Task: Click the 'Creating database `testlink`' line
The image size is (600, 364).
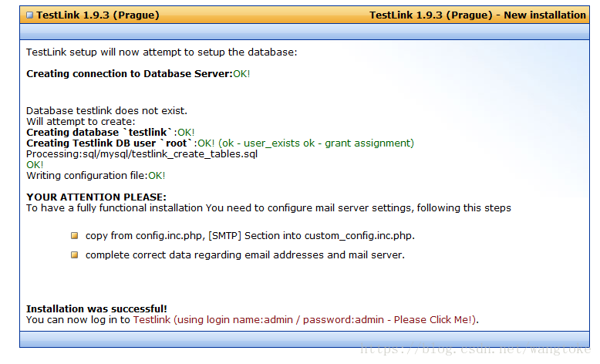Action: [x=110, y=133]
